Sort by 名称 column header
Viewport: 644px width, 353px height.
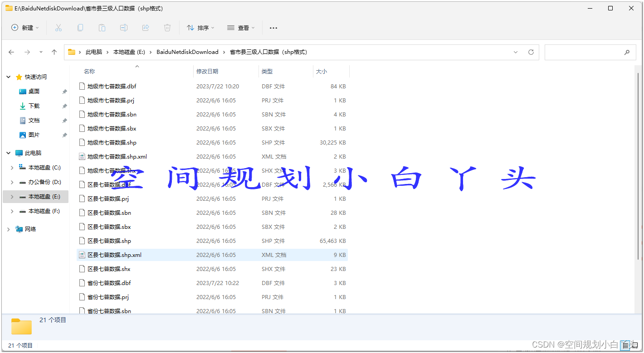point(89,71)
